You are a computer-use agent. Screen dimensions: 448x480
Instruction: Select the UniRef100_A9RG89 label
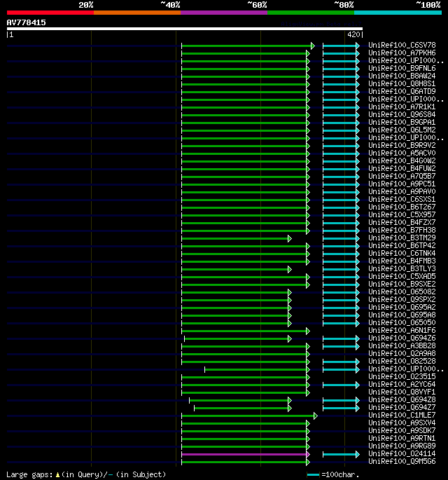pyautogui.click(x=402, y=446)
